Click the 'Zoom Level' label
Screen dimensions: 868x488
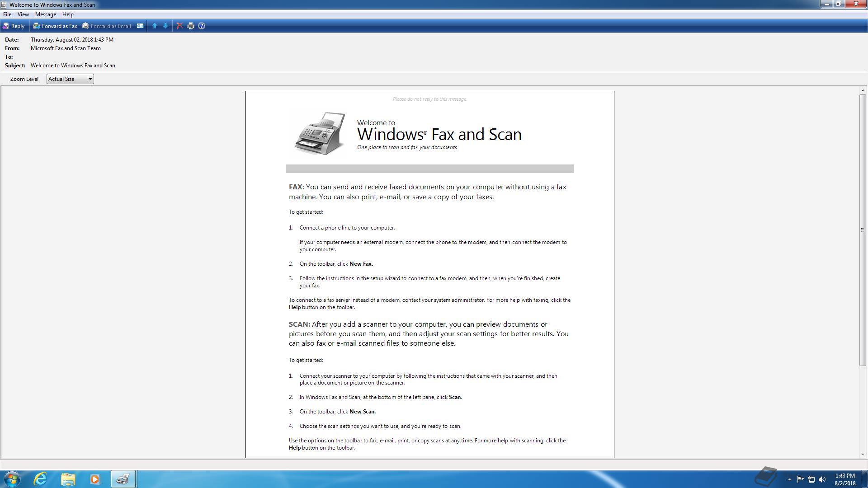[x=24, y=79]
